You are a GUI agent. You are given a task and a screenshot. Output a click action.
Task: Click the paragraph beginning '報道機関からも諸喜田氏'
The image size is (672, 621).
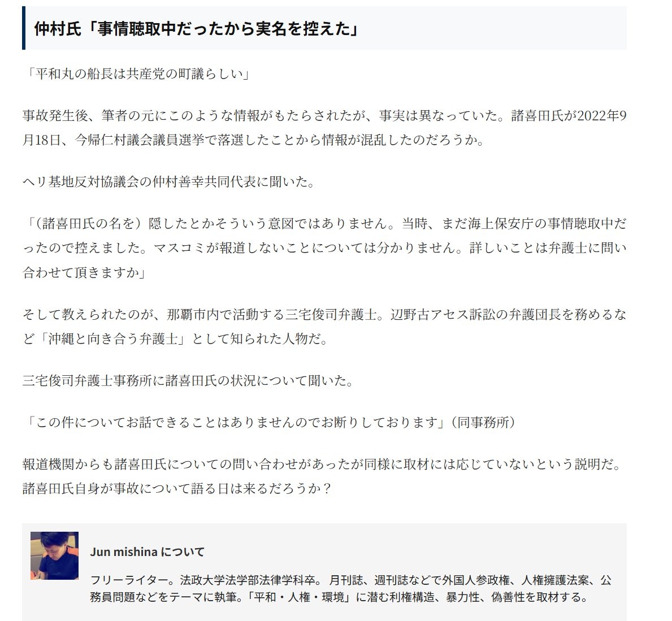[x=322, y=476]
